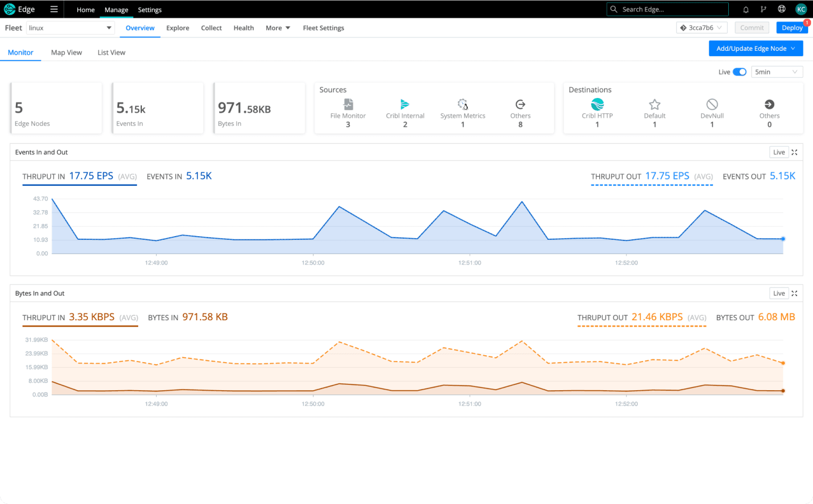Screen dimensions: 813x504
Task: Open the Fleet linux dropdown
Action: click(x=70, y=28)
